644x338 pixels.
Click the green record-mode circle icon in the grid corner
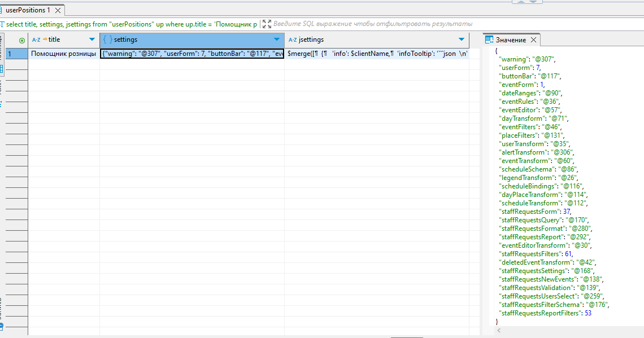pyautogui.click(x=22, y=40)
